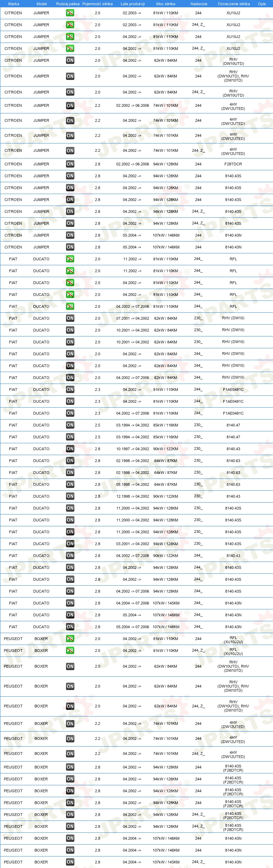Viewport: 273px width, 868px height.
Task: Click diesel ON icon in Citroen 2.2 02.2002 -> 06.2006 row
Action: click(x=70, y=105)
